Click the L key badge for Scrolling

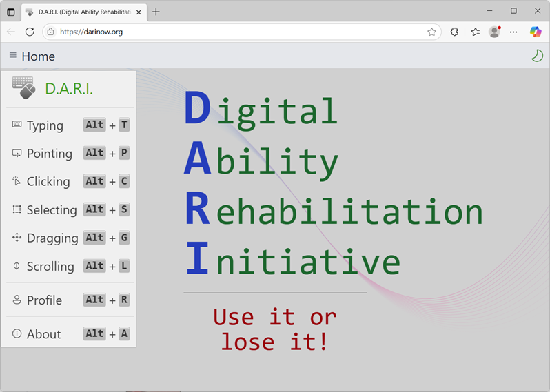click(124, 266)
